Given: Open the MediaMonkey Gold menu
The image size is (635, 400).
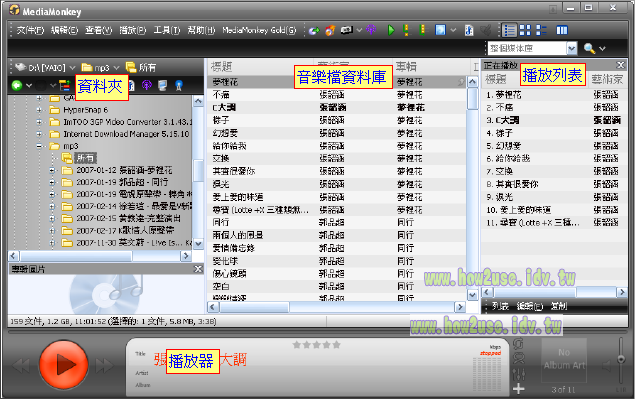Looking at the screenshot, I should (259, 31).
